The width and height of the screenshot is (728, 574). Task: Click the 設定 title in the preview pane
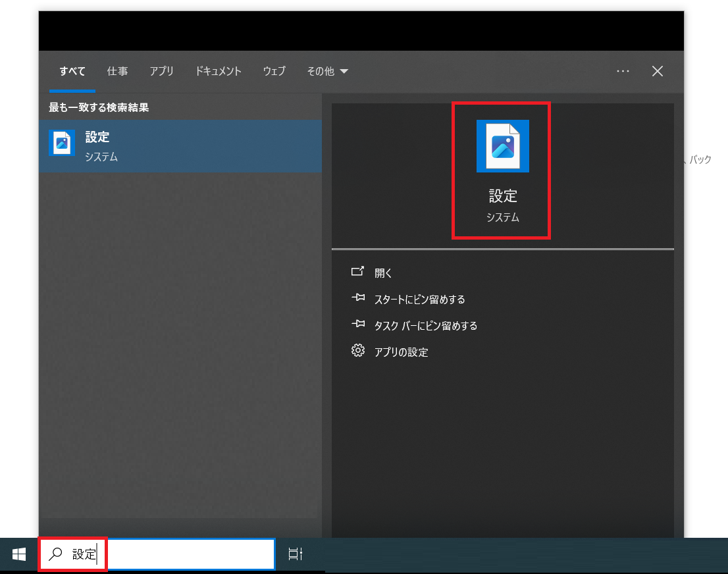tap(503, 196)
